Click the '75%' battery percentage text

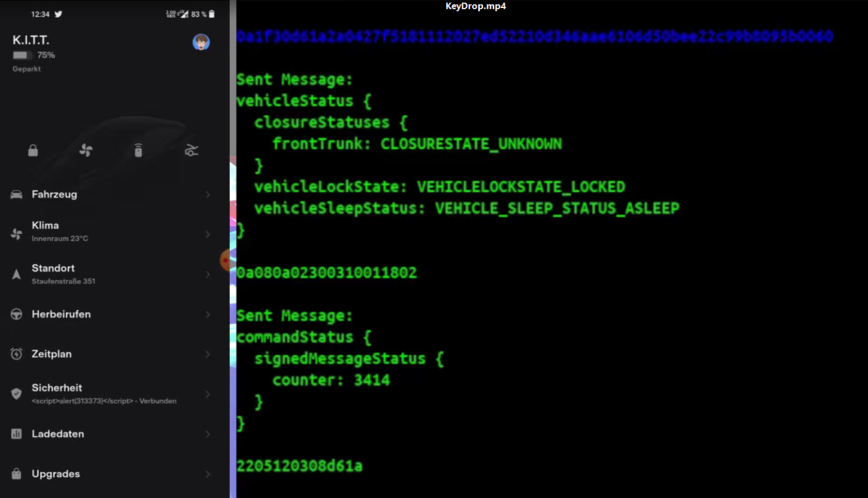pos(46,55)
